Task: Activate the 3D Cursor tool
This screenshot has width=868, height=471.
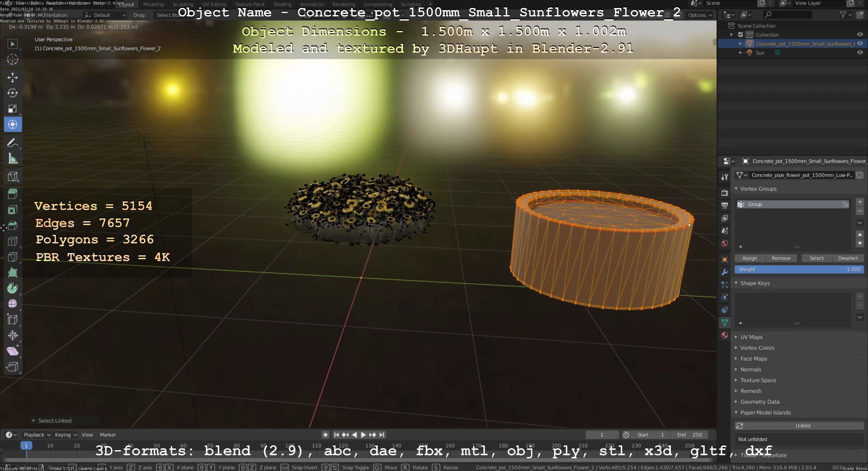Action: point(13,60)
